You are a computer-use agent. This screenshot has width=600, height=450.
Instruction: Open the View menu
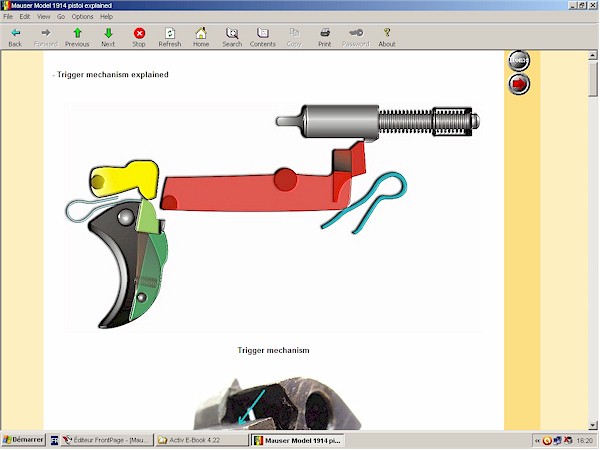43,16
